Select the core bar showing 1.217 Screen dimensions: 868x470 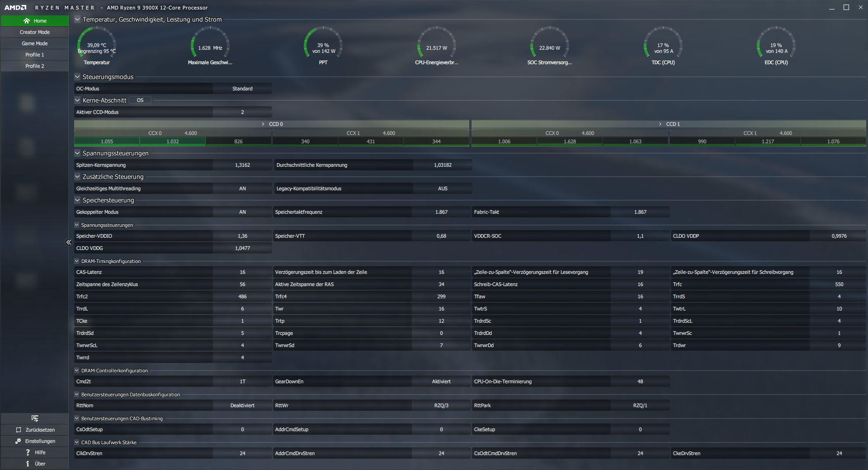(768, 141)
